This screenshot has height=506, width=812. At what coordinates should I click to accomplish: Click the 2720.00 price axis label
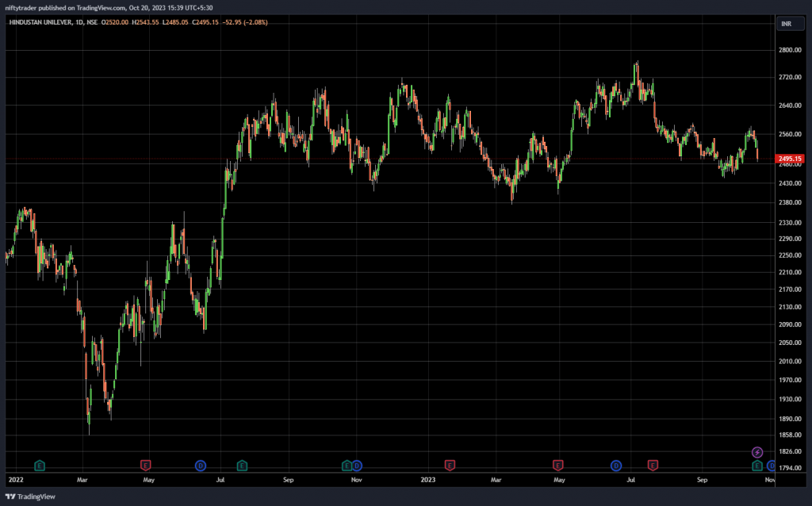point(790,77)
